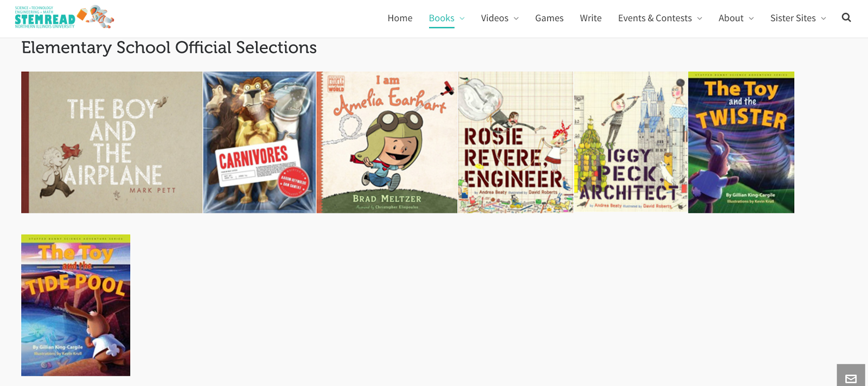Screen dimensions: 868x386
Task: Open the search magnifier icon
Action: point(846,17)
